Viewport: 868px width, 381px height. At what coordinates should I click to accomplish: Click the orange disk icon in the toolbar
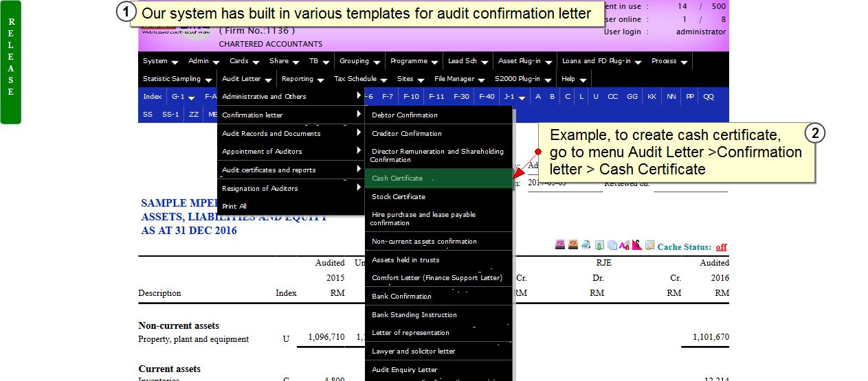point(572,245)
